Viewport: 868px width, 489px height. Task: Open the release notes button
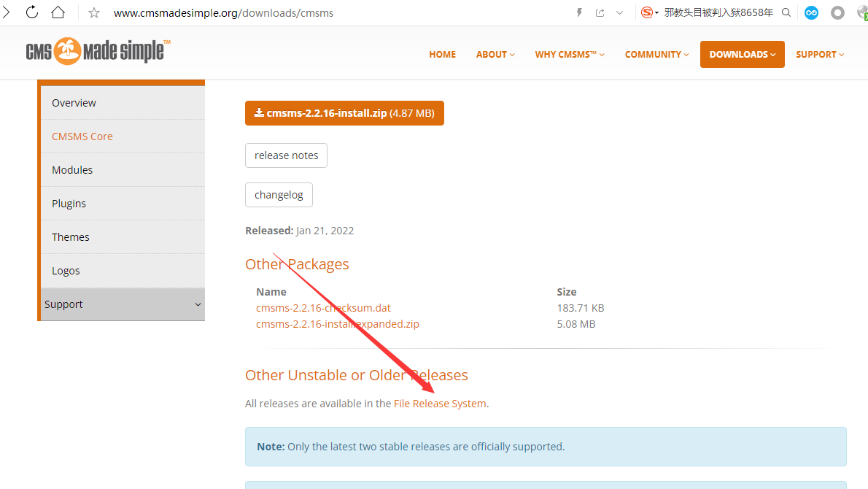click(286, 155)
